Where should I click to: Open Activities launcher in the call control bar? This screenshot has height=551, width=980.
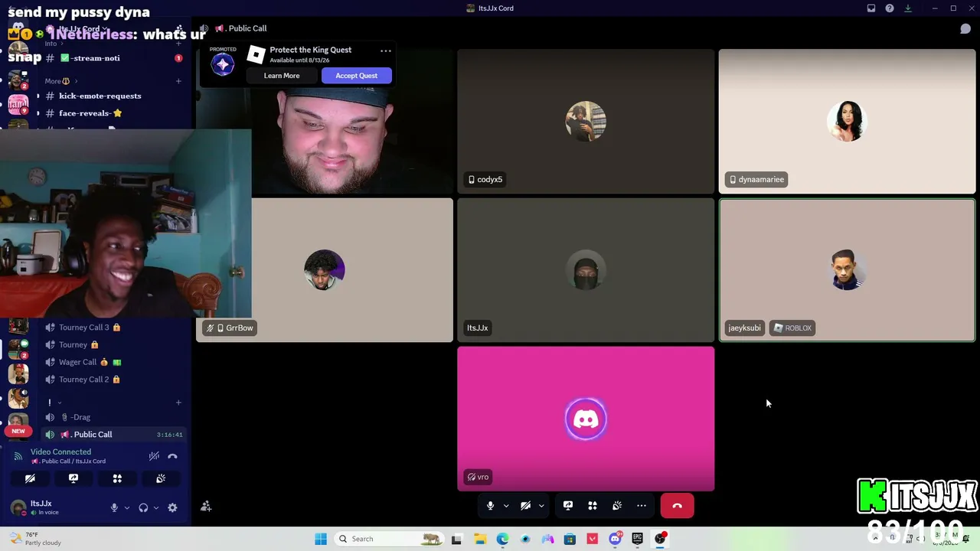pos(593,506)
